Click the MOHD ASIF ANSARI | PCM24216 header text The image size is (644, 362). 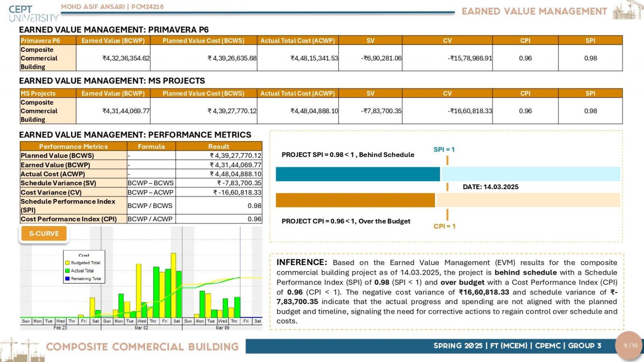click(112, 7)
